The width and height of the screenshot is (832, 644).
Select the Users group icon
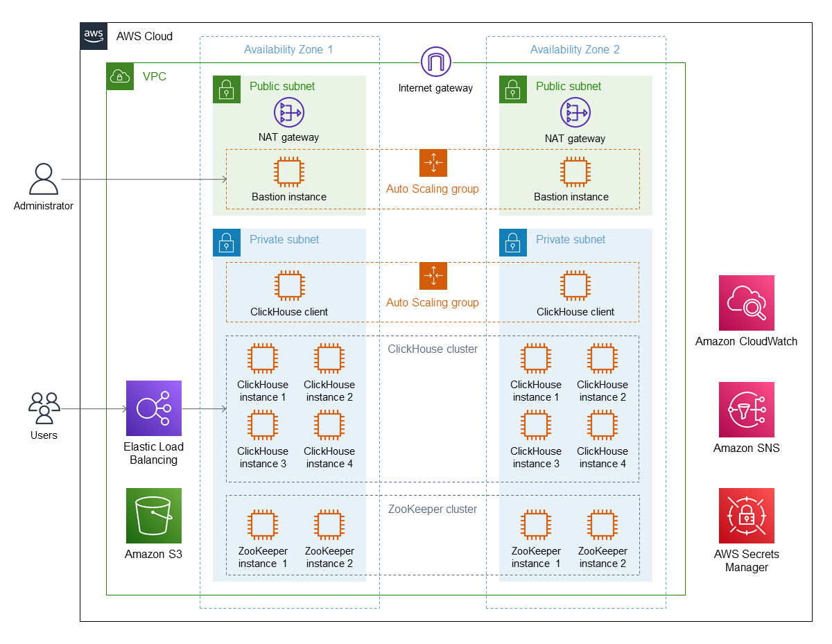[44, 408]
